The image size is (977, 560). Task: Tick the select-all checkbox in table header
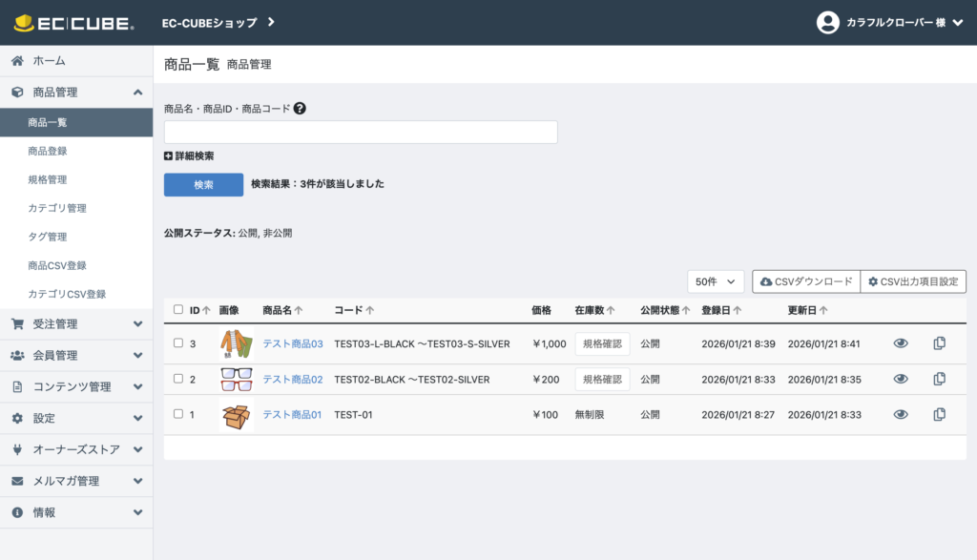(178, 310)
